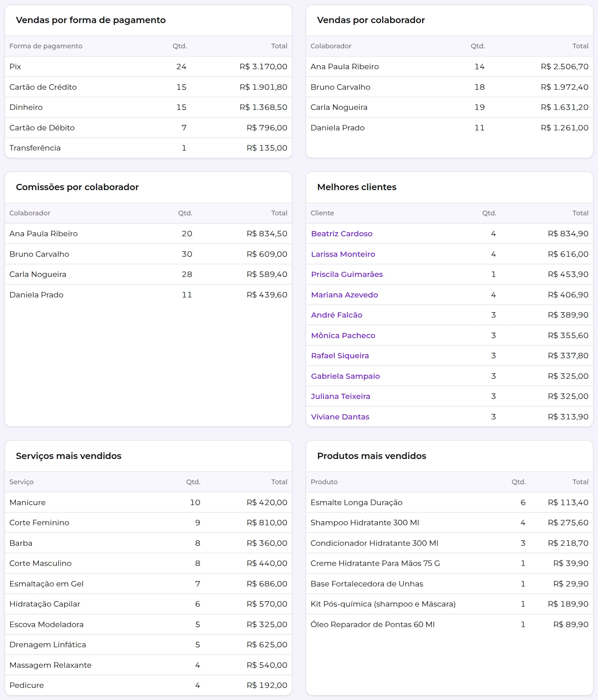Click sales total R$ 2.506,70
598x700 pixels.
[x=565, y=67]
